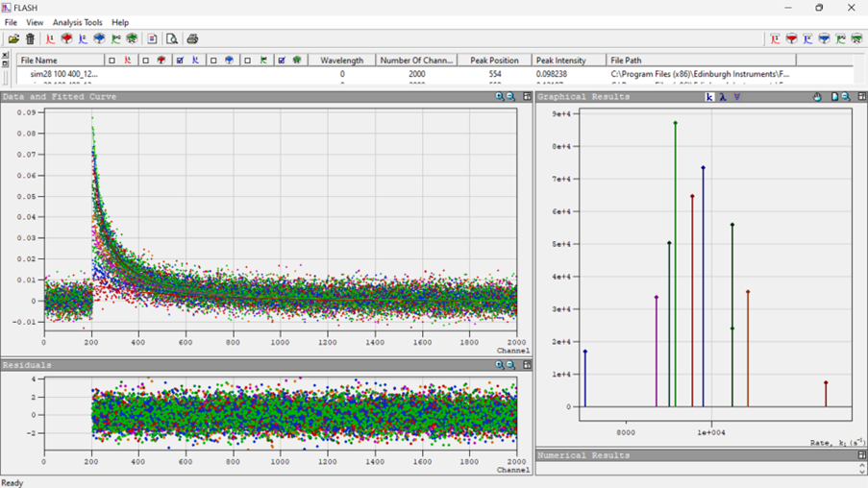
Task: Sort by the File Name column header
Action: coord(61,61)
